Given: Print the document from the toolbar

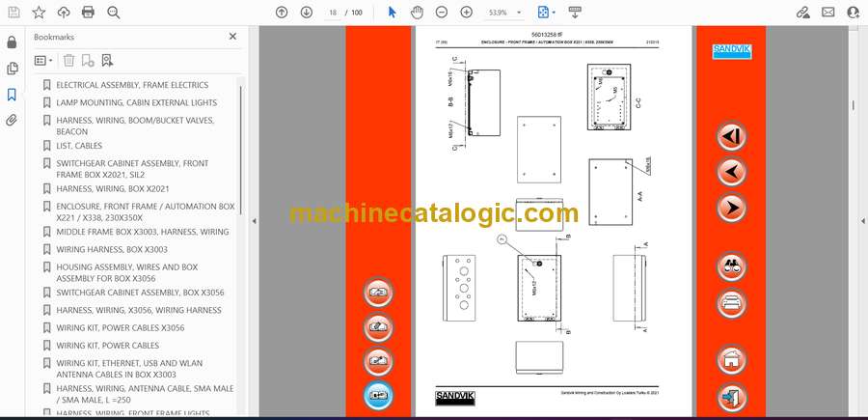Looking at the screenshot, I should (88, 13).
